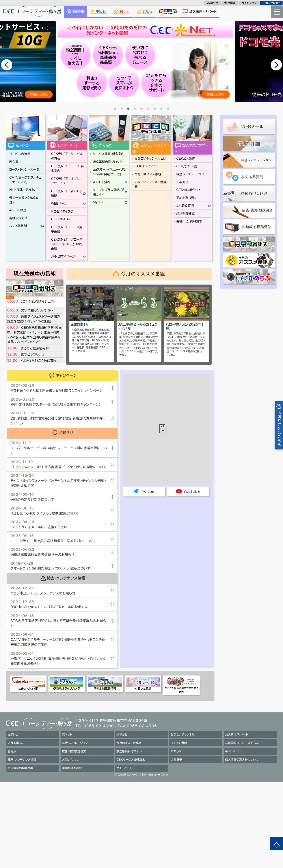Open the WEBメール sidebar banner
The image size is (283, 868).
click(249, 127)
